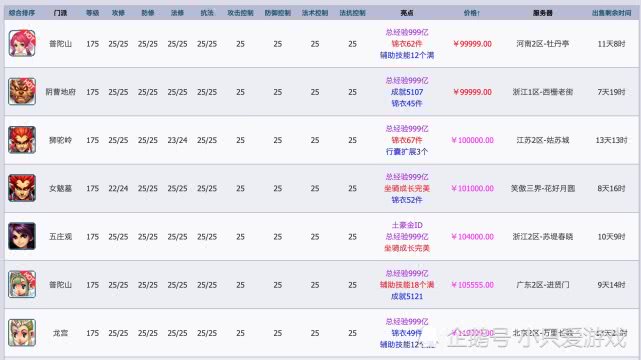Click highlight 土豪金ID
The width and height of the screenshot is (641, 360).
[x=407, y=225]
